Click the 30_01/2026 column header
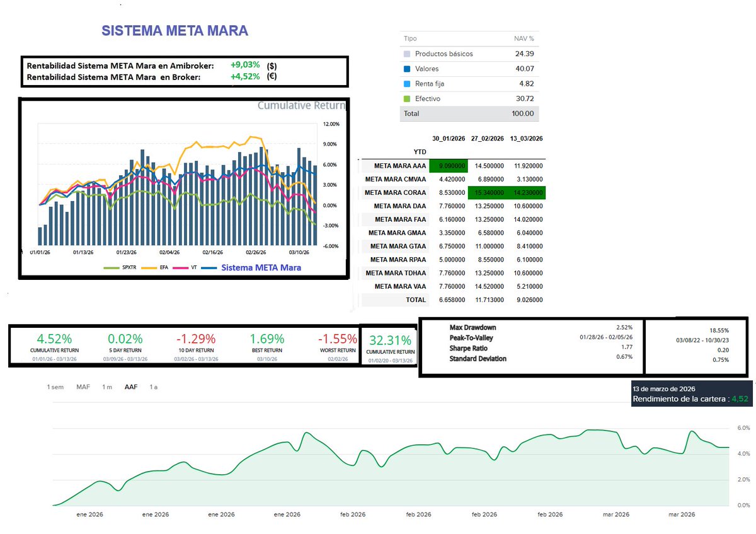 (447, 139)
